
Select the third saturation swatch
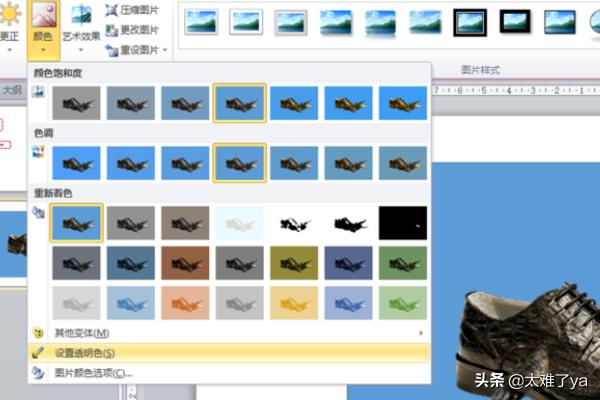point(185,103)
